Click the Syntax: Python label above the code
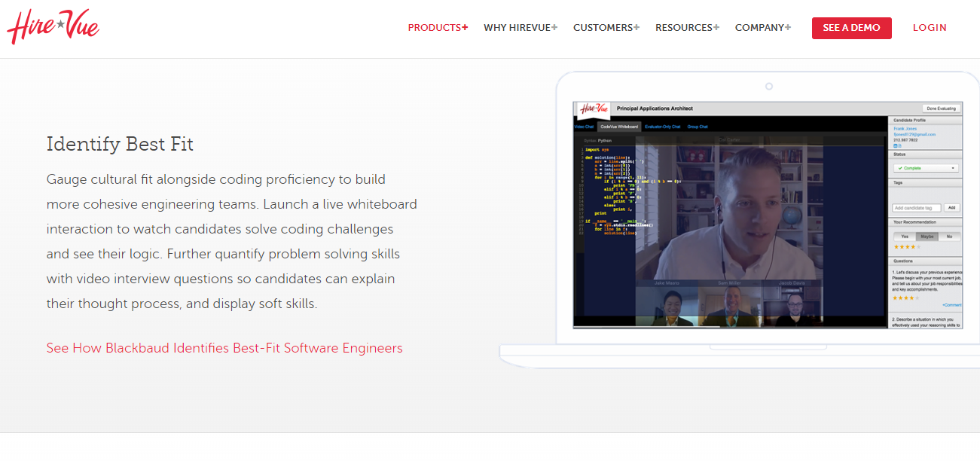The image size is (980, 461). click(597, 140)
